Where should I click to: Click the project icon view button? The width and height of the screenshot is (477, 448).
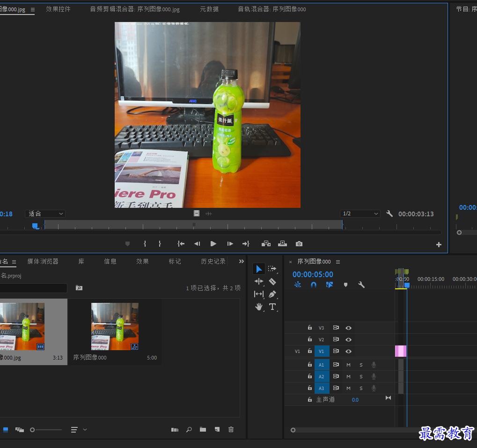pos(6,430)
